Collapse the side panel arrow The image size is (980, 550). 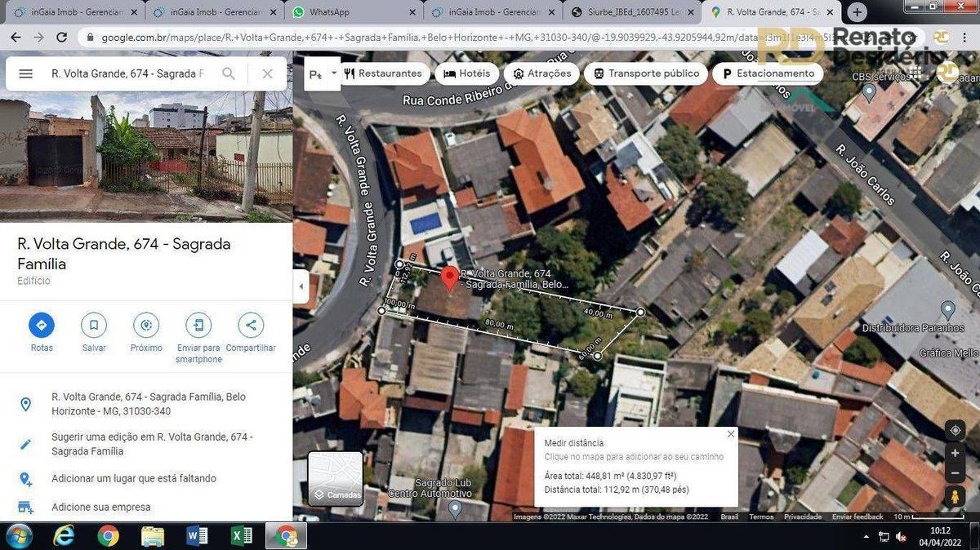pyautogui.click(x=301, y=286)
